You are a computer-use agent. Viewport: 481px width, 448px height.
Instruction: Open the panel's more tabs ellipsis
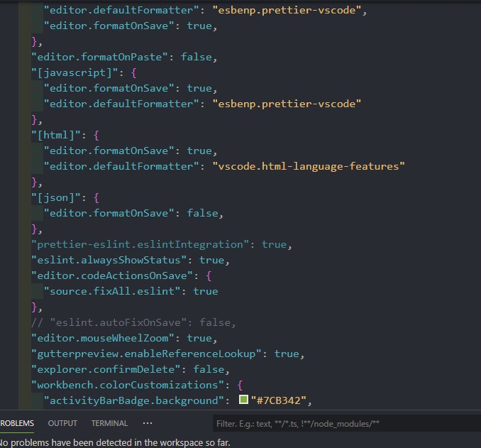[x=148, y=423]
